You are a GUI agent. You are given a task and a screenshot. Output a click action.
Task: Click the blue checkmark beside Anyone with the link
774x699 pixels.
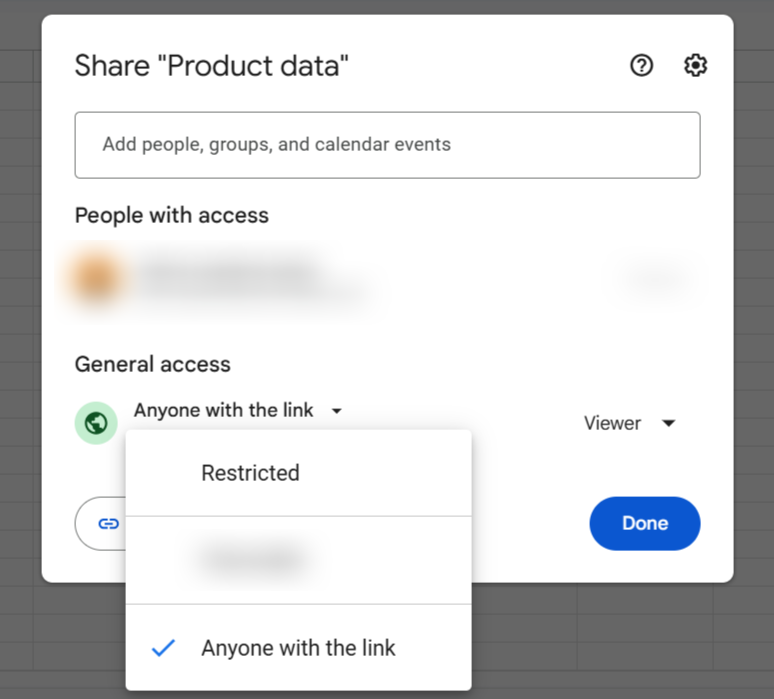coord(163,648)
